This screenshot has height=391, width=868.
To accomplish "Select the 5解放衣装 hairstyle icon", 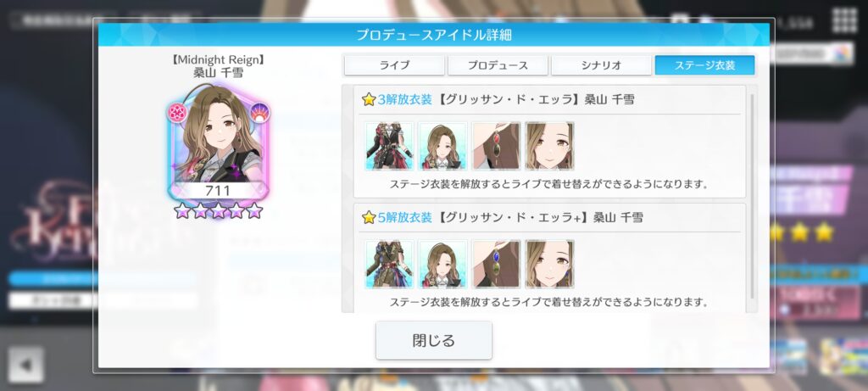I will coord(442,264).
